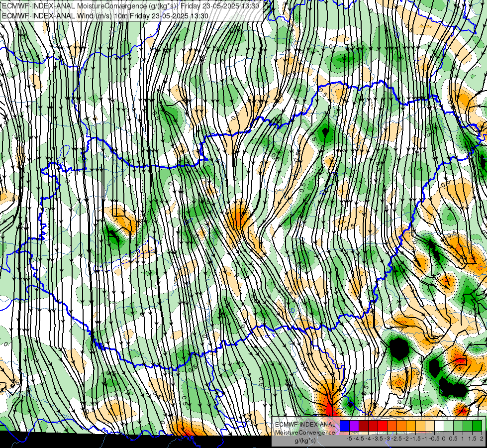Click the -5 tick label in the legend
The width and height of the screenshot is (487, 448).
pos(349,439)
